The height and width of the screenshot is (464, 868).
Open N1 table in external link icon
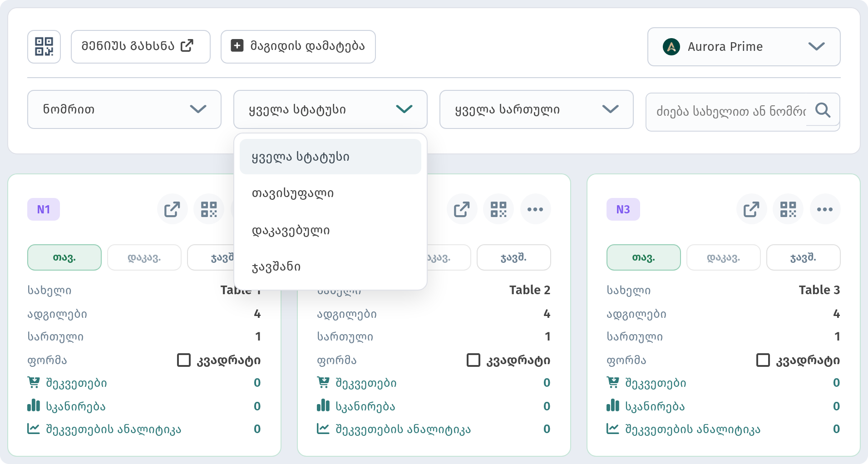click(173, 209)
